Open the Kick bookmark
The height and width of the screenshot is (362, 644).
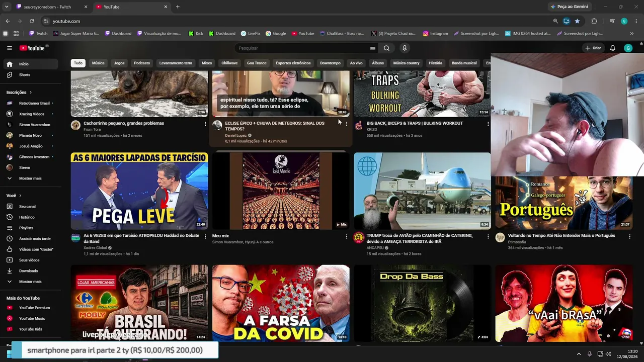pos(196,34)
